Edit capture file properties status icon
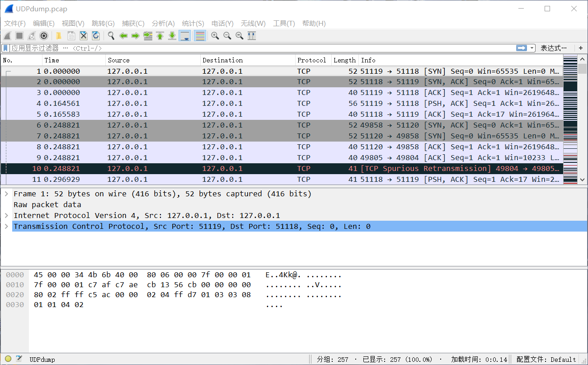The image size is (588, 365). click(19, 359)
